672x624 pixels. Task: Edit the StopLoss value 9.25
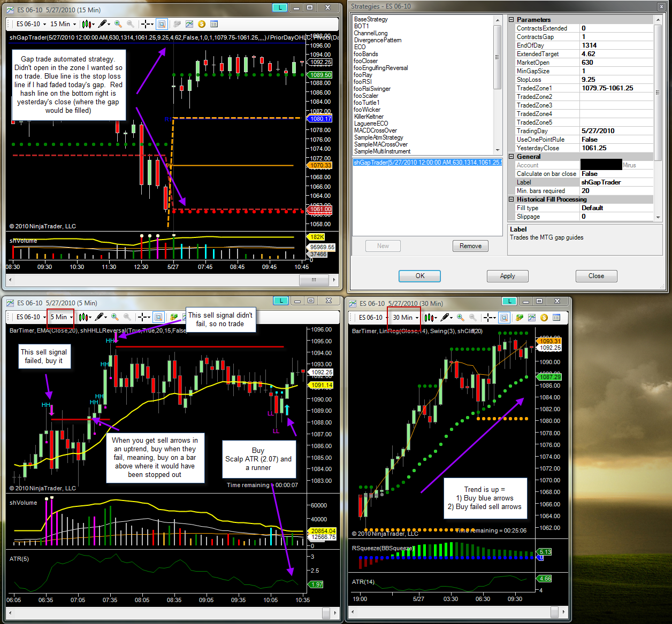pos(616,80)
